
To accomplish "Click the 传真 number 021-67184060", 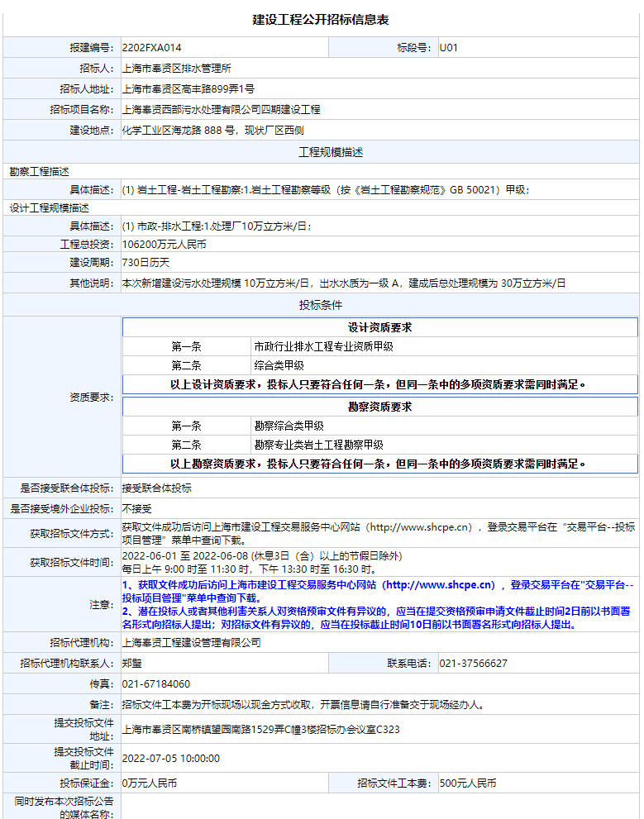I will click(155, 684).
